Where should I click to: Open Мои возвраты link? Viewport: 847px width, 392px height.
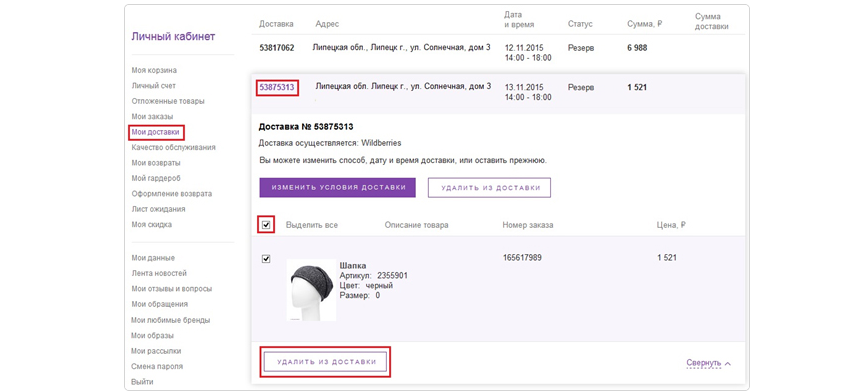click(156, 163)
